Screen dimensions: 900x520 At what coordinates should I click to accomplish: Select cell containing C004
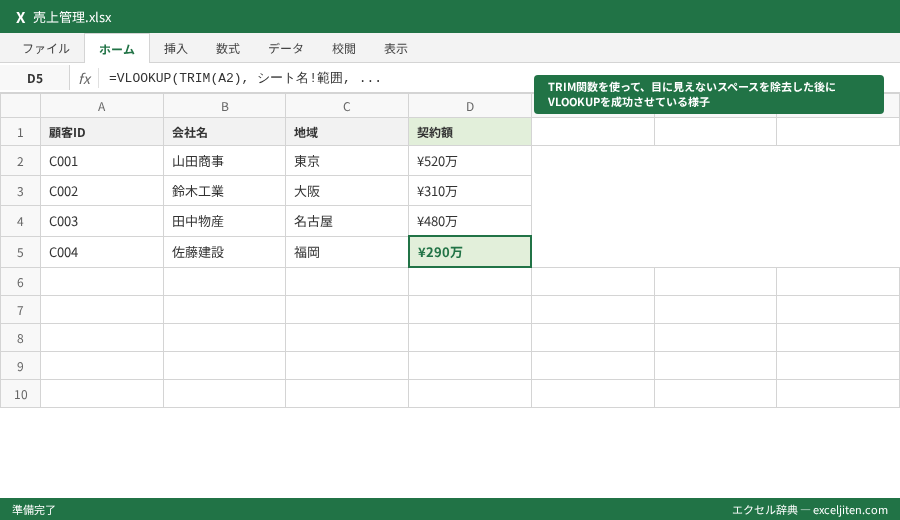point(102,252)
